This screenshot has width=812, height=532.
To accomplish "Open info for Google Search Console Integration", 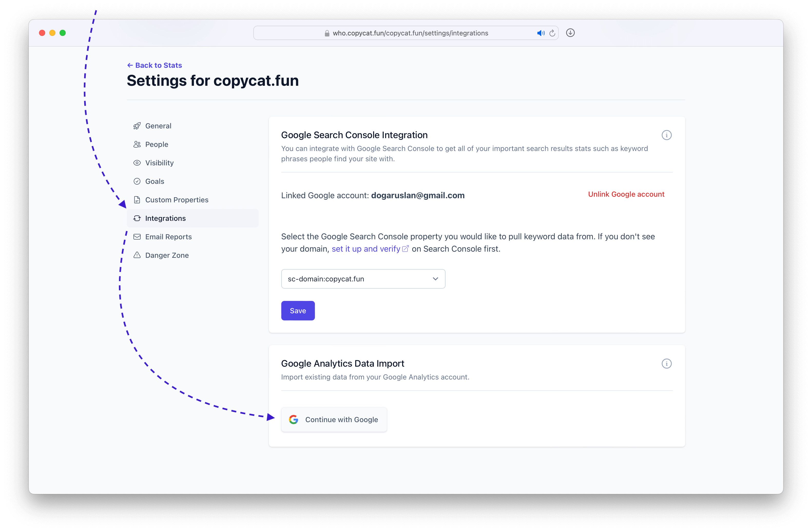I will (x=666, y=135).
